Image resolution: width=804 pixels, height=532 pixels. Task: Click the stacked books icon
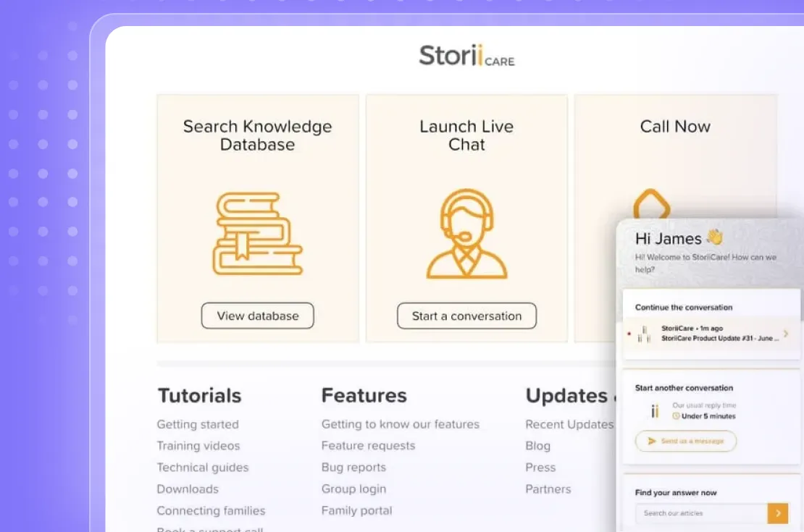point(257,234)
